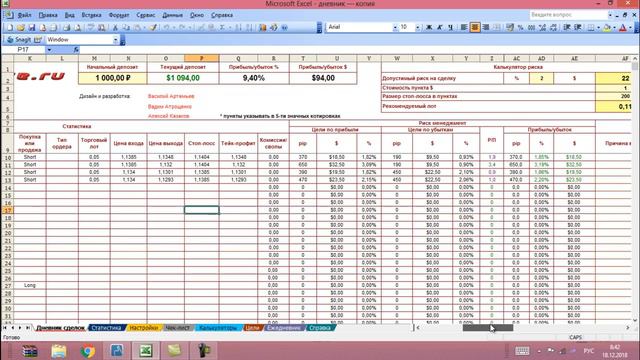Apply Percent style format

pos(520,27)
